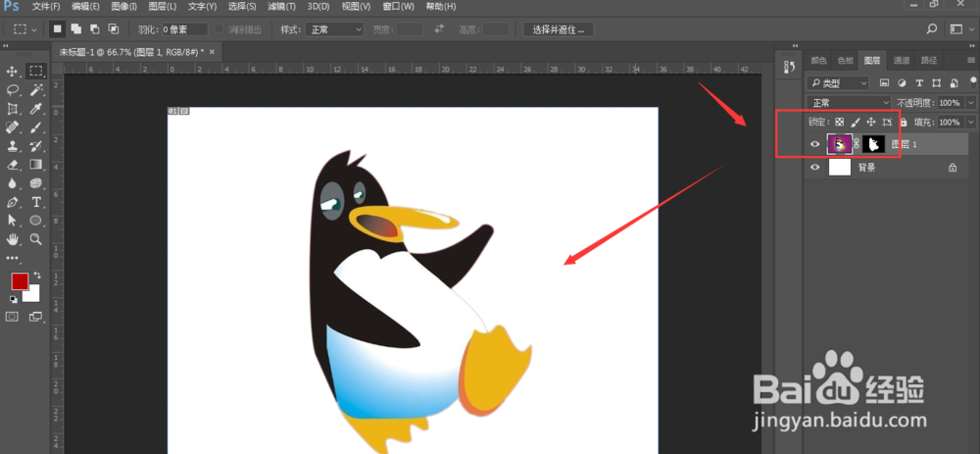Change the screen mode
Image resolution: width=980 pixels, height=454 pixels.
[x=36, y=317]
